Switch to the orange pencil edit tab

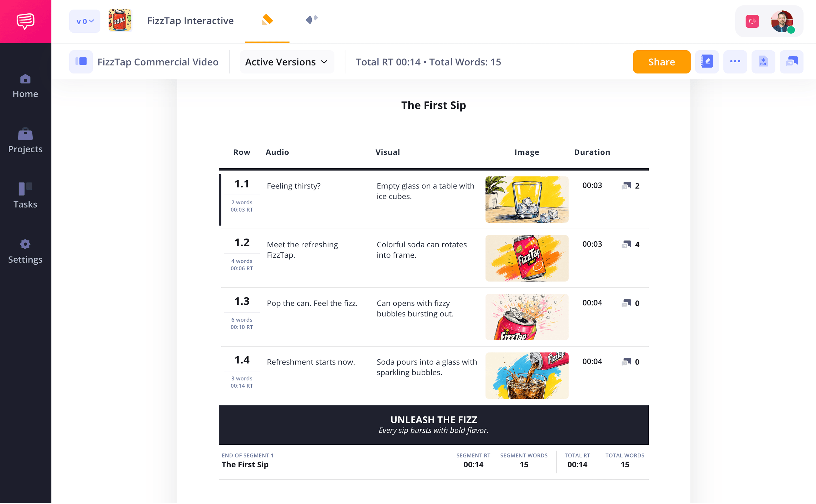pos(267,20)
